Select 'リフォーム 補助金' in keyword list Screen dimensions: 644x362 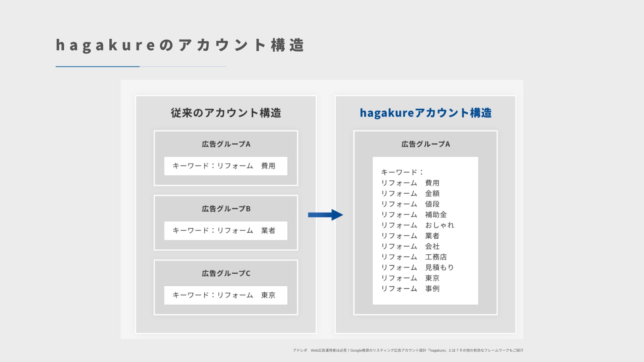click(x=414, y=215)
